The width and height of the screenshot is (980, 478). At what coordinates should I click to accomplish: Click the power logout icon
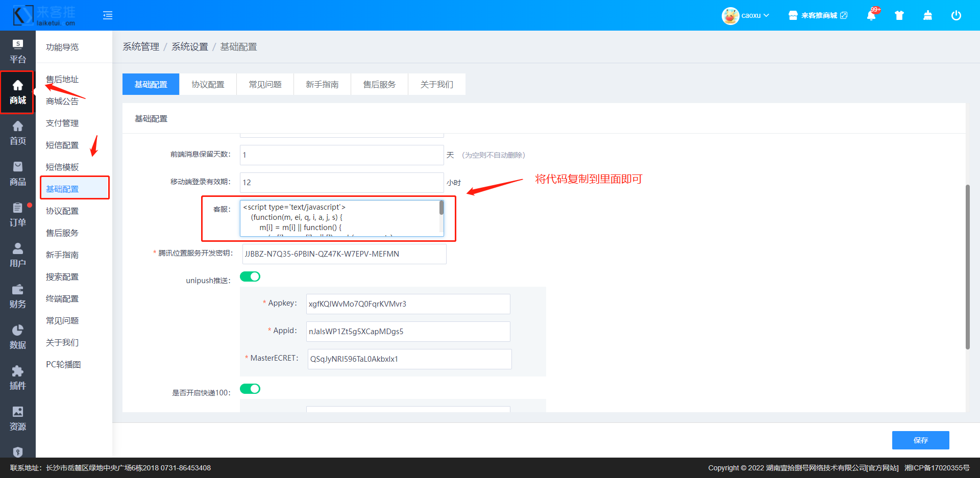coord(956,15)
